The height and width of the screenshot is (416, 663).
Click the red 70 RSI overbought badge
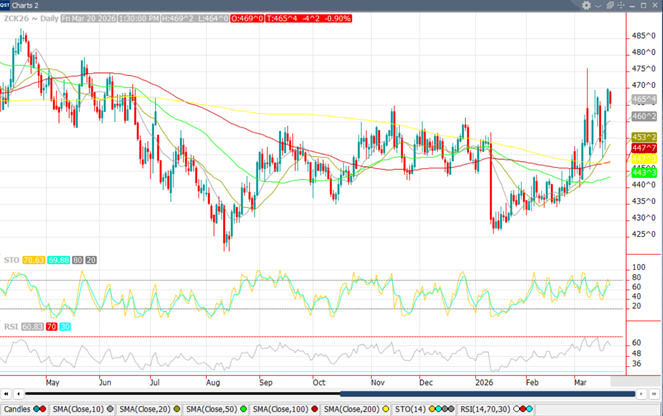pyautogui.click(x=53, y=326)
